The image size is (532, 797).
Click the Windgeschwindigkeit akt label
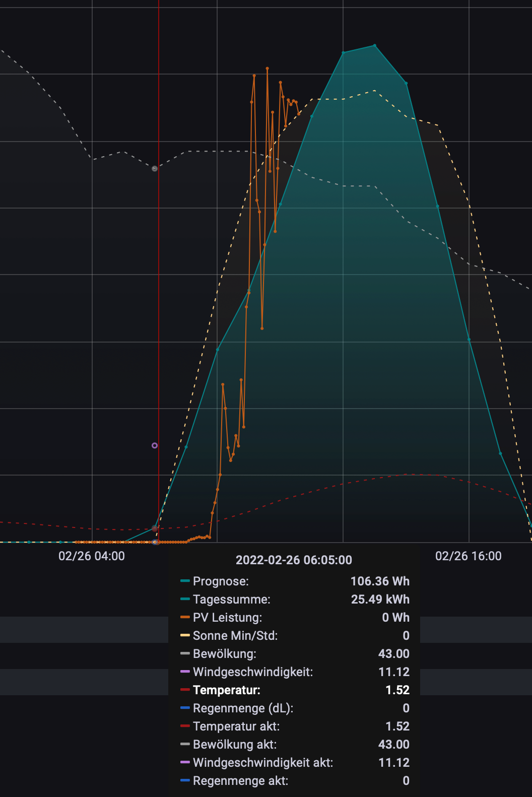pos(262,763)
